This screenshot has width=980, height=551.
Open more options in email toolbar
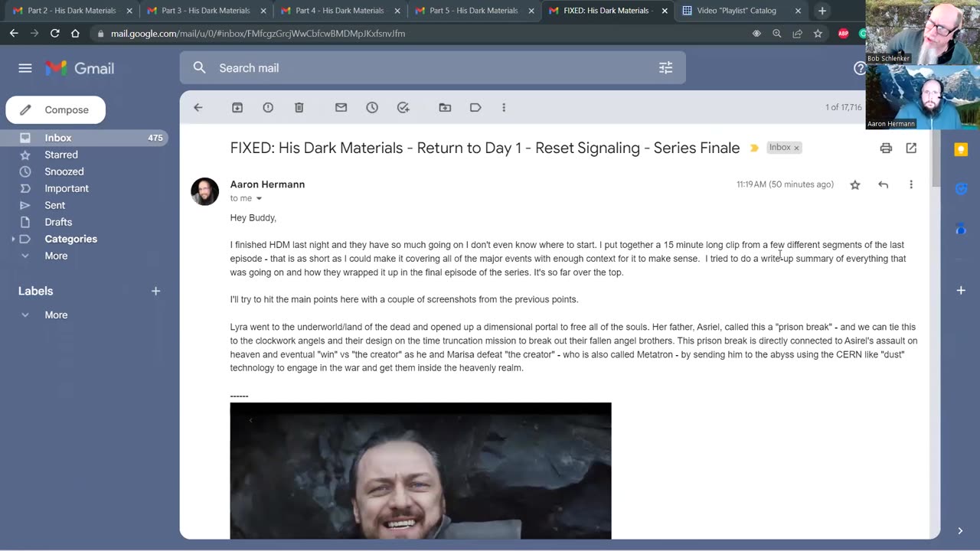pos(504,108)
